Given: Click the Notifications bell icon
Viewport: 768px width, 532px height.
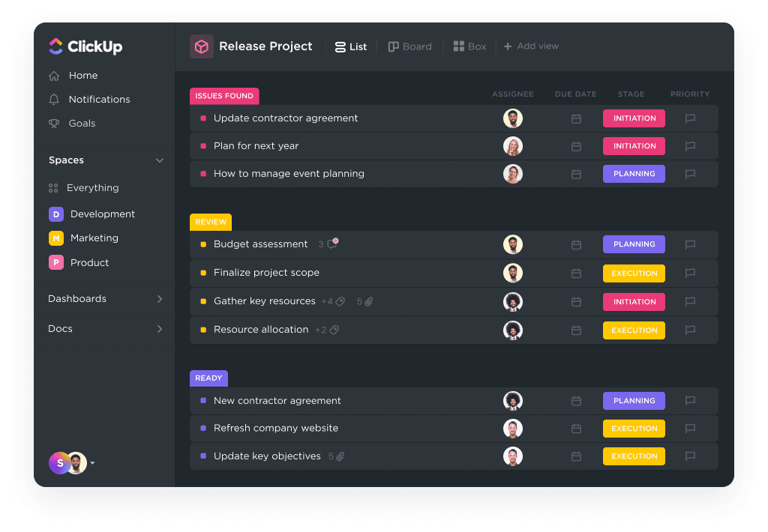Looking at the screenshot, I should (53, 99).
